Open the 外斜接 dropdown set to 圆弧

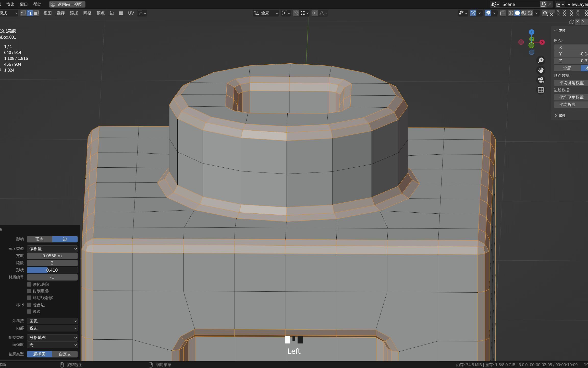pyautogui.click(x=52, y=321)
